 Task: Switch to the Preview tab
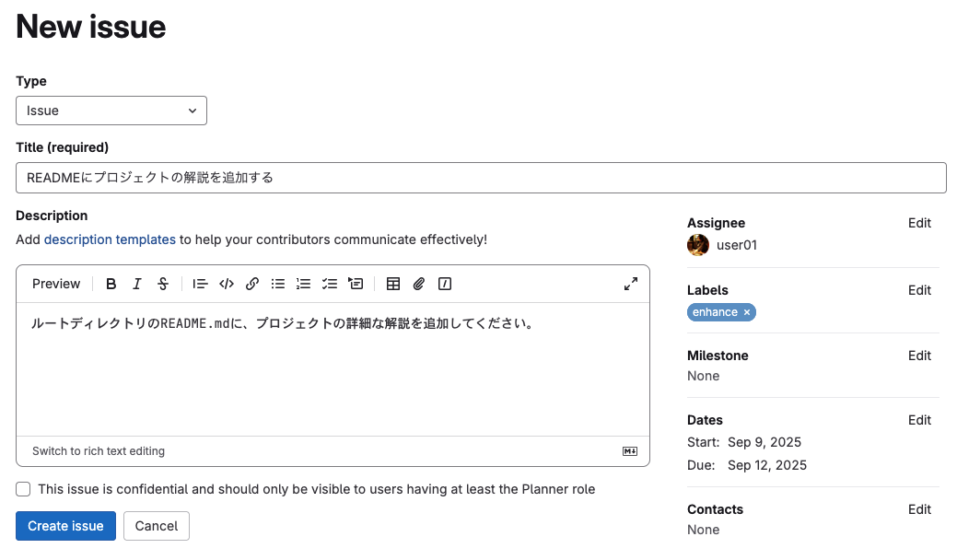56,284
